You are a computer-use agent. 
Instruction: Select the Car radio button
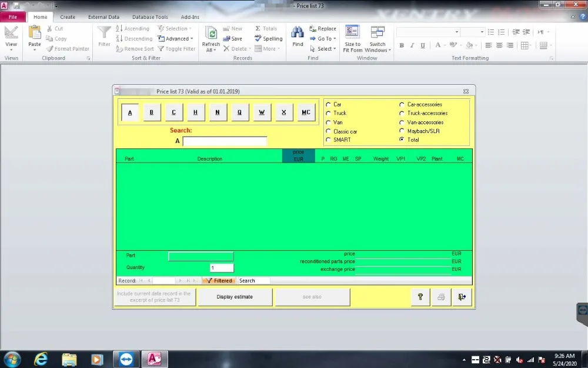[x=328, y=104]
